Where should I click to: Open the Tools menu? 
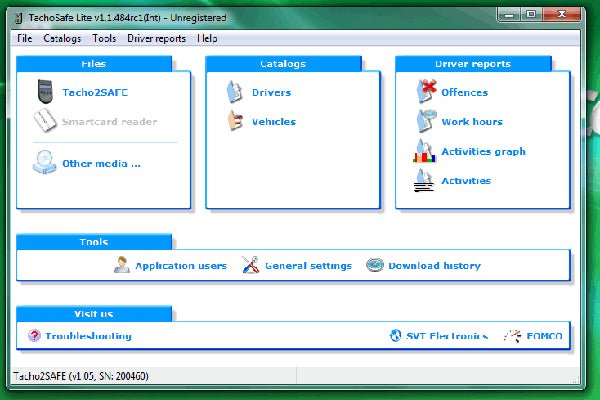coord(104,38)
